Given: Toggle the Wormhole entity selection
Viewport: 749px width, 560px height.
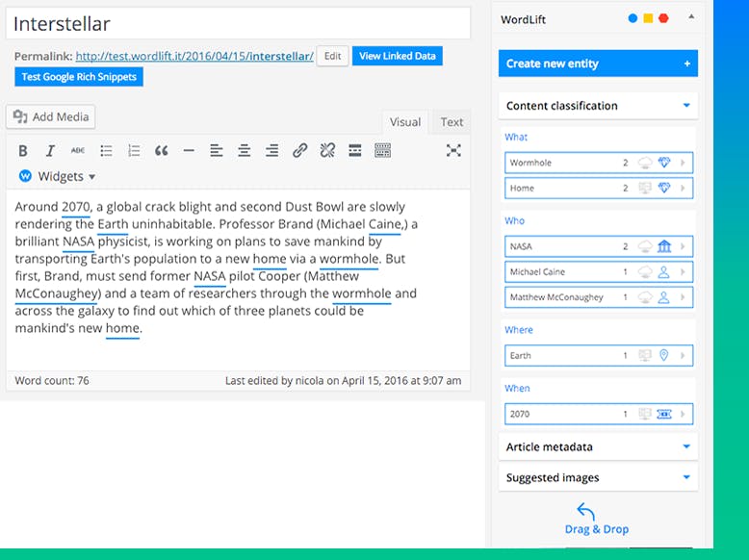Looking at the screenshot, I should (599, 163).
